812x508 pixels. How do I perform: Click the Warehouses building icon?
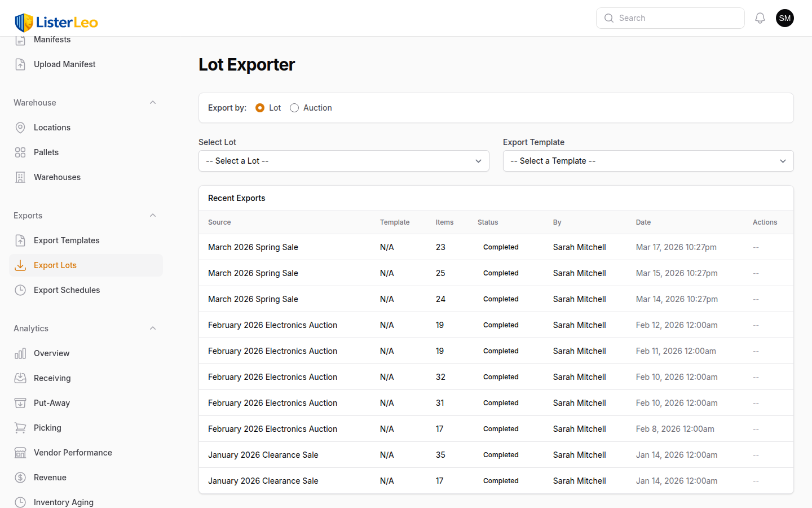[x=20, y=177]
